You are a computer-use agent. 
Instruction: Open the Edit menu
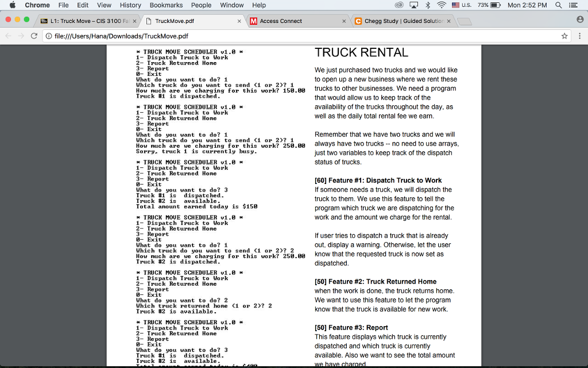(83, 5)
